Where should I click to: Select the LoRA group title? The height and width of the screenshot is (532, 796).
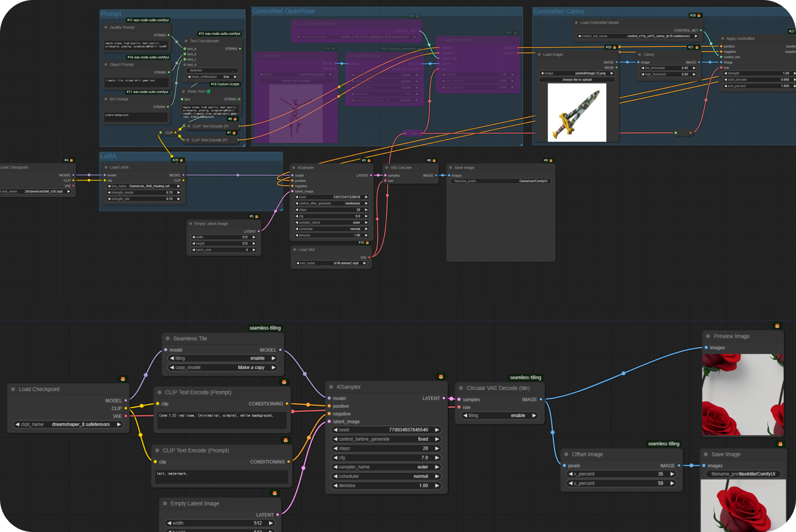(108, 156)
